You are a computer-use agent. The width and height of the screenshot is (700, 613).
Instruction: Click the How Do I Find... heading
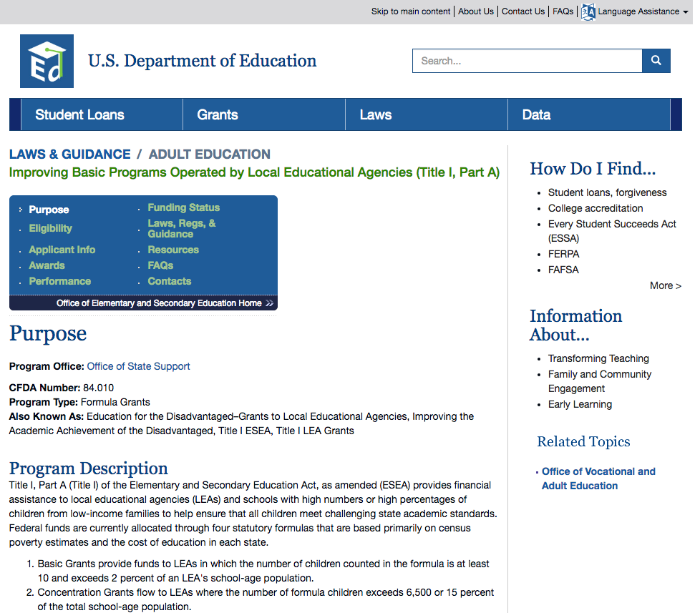tap(593, 169)
